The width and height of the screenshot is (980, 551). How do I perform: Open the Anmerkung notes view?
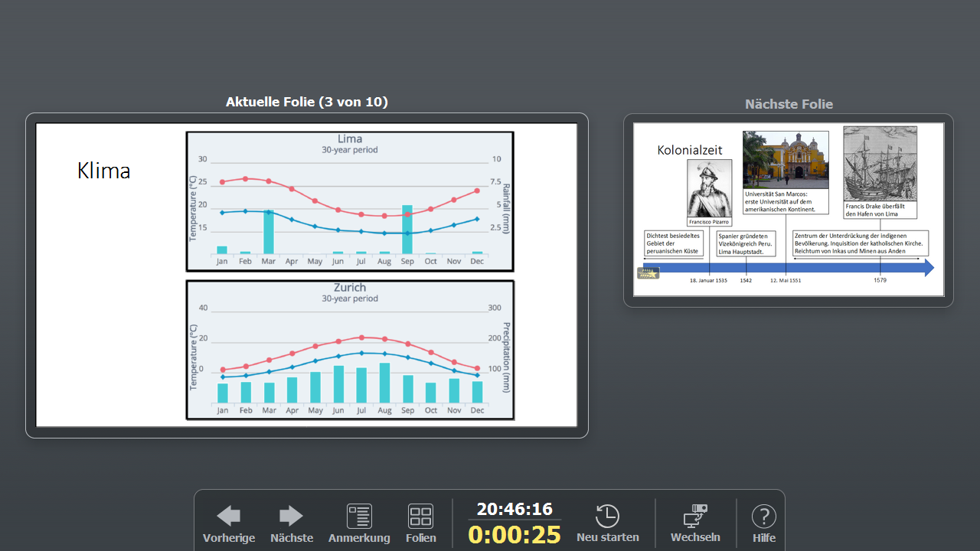(359, 523)
